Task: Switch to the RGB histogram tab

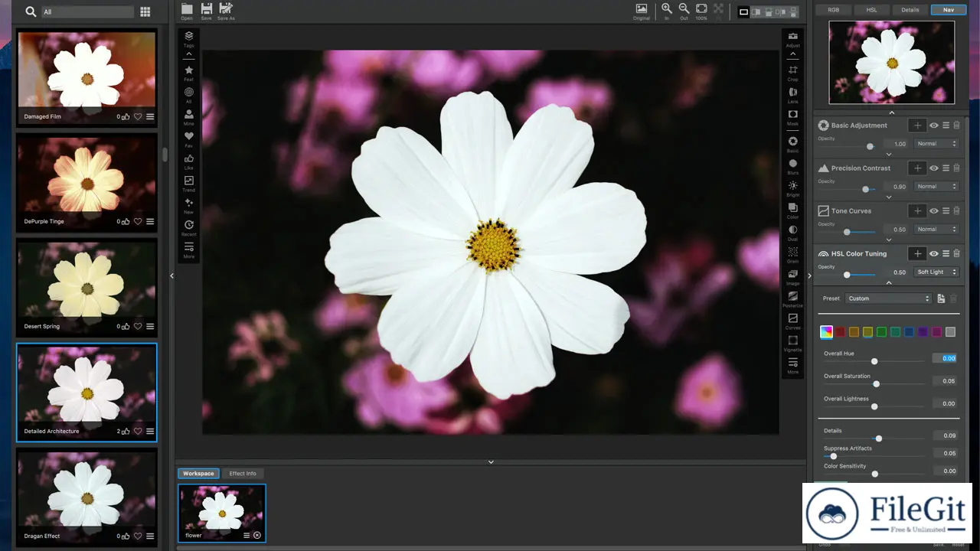Action: (833, 10)
